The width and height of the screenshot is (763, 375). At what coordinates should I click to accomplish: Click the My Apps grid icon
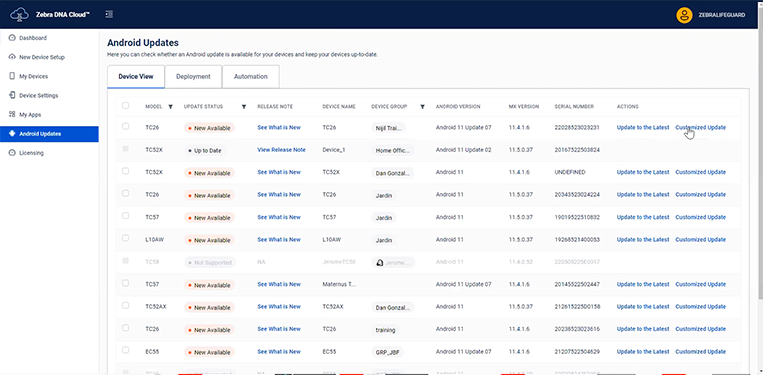tap(12, 114)
